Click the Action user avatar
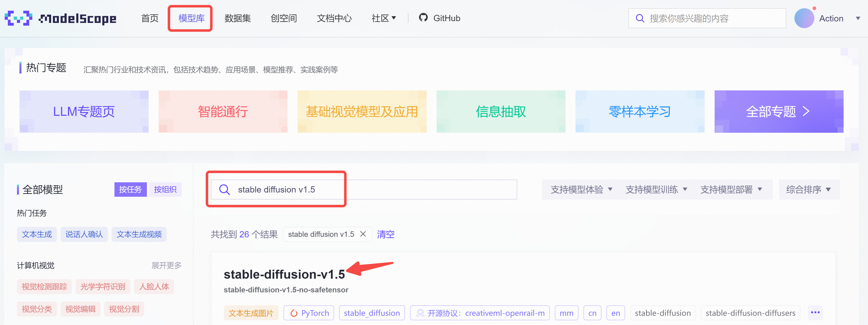 804,18
